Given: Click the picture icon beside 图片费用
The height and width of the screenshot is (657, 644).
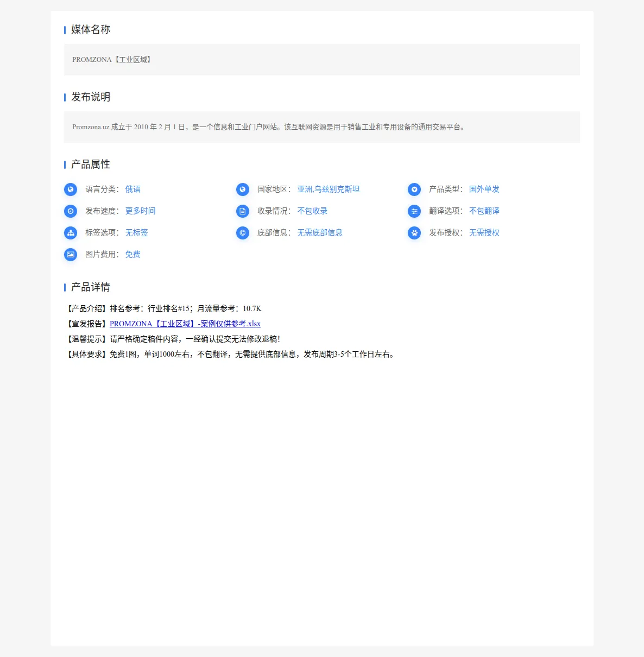Looking at the screenshot, I should 71,255.
